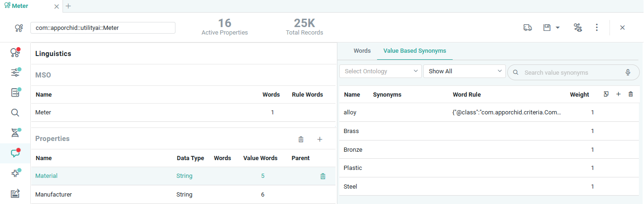
Task: Click the floppy disk save icon
Action: 547,28
